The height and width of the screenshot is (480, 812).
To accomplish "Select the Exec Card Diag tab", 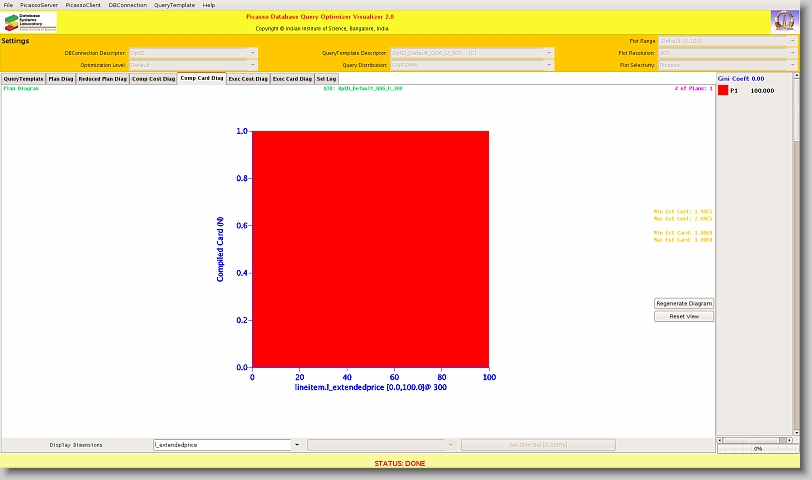I will coord(292,78).
